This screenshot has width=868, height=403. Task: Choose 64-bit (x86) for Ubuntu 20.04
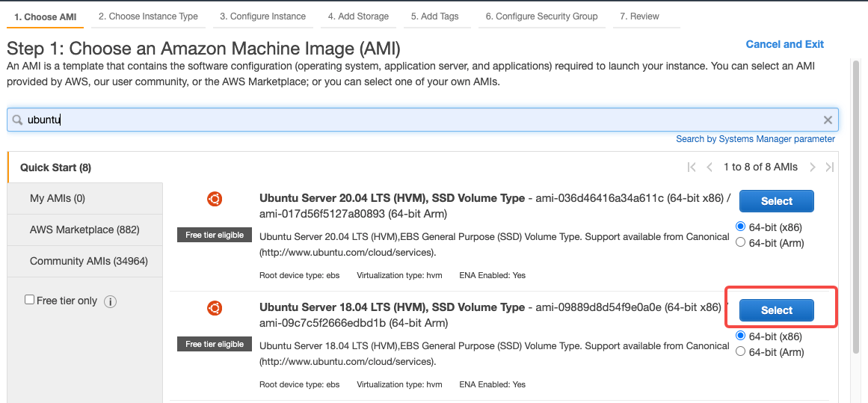[740, 227]
